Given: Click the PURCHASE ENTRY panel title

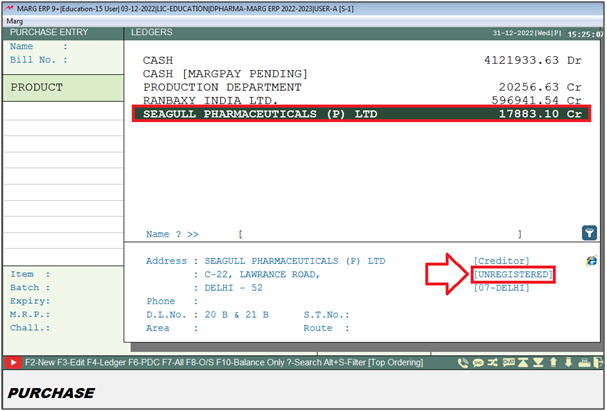Looking at the screenshot, I should (49, 33).
